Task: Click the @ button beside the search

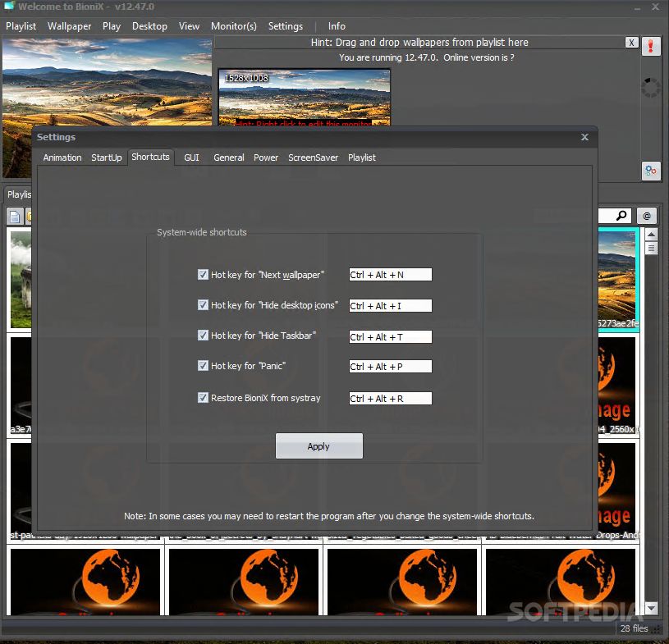Action: [x=646, y=216]
